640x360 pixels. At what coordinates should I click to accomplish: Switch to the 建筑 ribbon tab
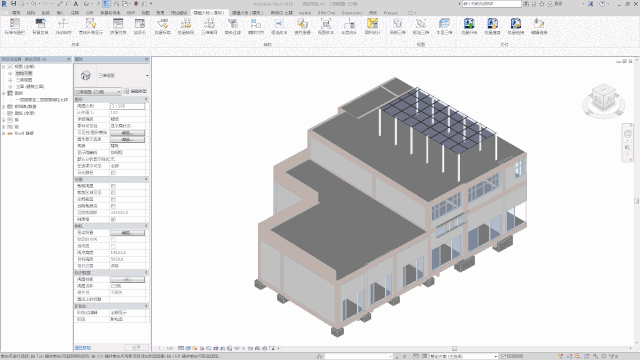[16, 13]
